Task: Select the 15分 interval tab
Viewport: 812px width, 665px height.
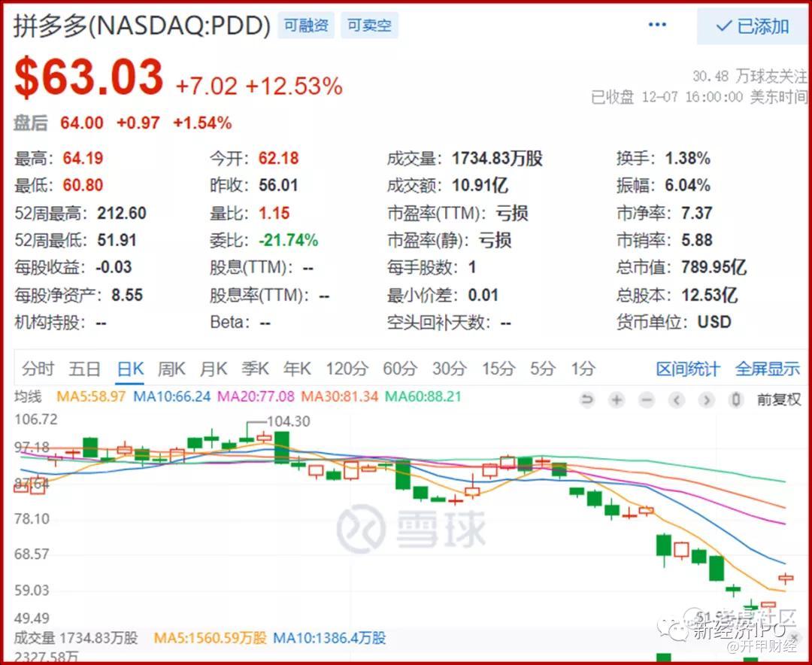Action: pyautogui.click(x=498, y=369)
